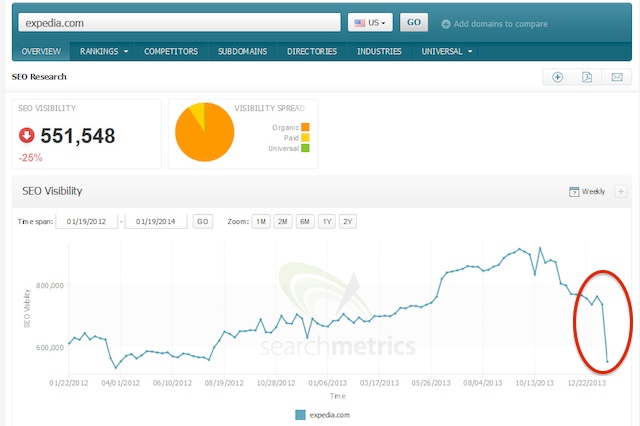Set chart zoom to 2Y
This screenshot has height=426, width=640.
348,221
